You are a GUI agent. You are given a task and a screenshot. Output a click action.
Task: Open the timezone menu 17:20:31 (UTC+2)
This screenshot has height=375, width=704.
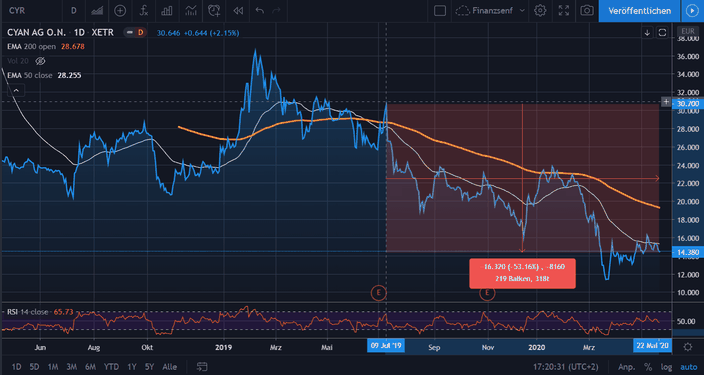pos(566,367)
